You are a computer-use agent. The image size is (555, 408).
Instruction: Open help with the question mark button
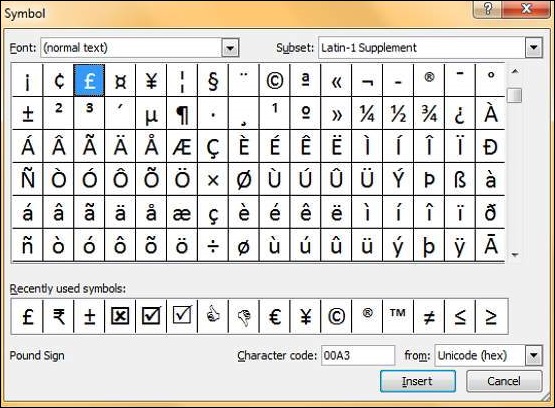click(x=488, y=8)
